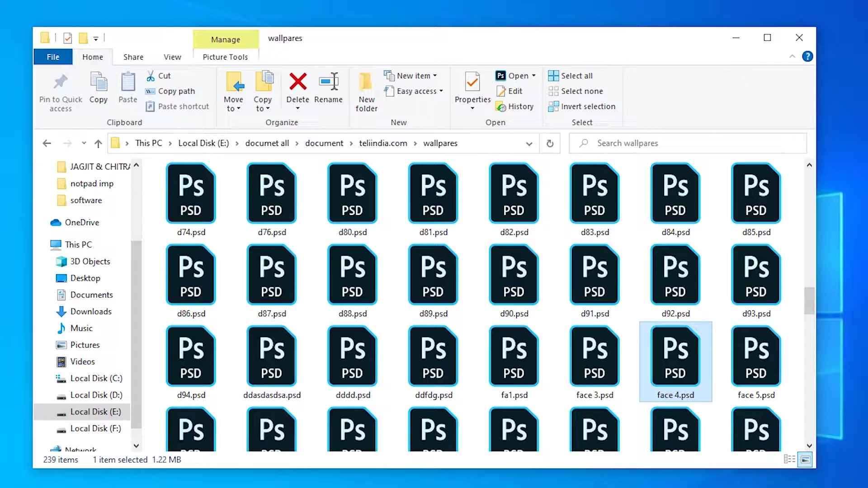Switch to the View ribbon tab
This screenshot has width=868, height=488.
[172, 57]
